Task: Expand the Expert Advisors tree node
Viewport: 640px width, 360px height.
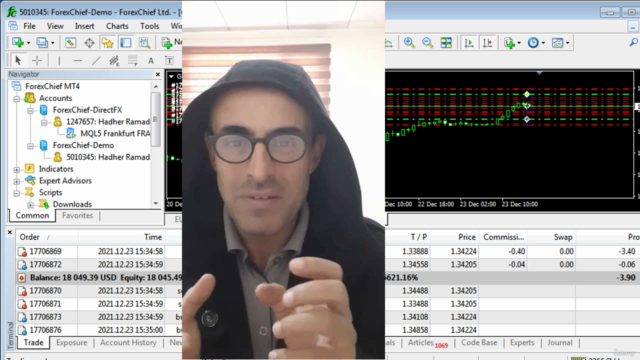Action: [x=17, y=181]
